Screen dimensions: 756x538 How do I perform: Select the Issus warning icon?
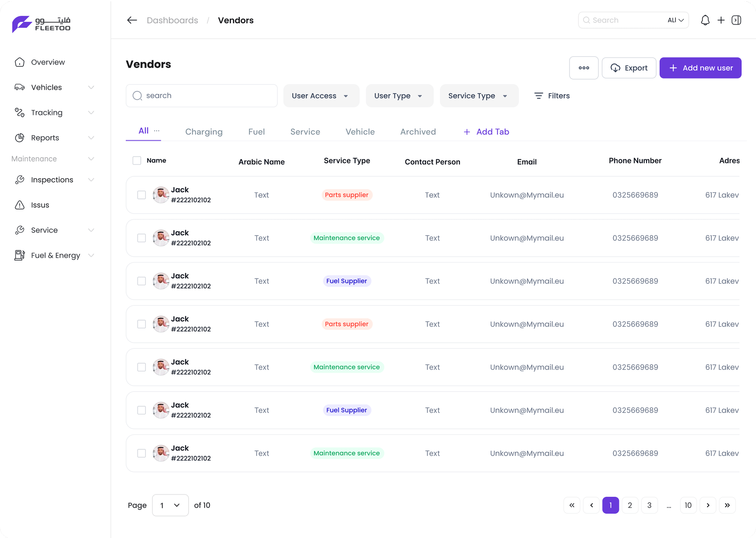click(x=20, y=205)
